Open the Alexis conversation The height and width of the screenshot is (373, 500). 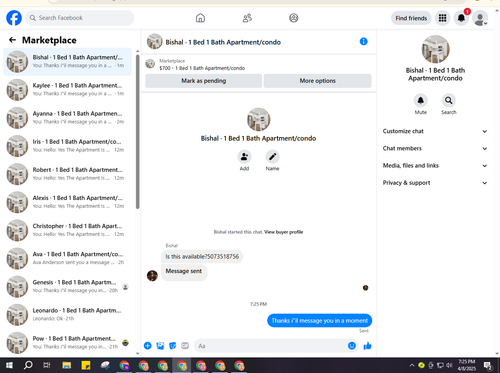68,202
